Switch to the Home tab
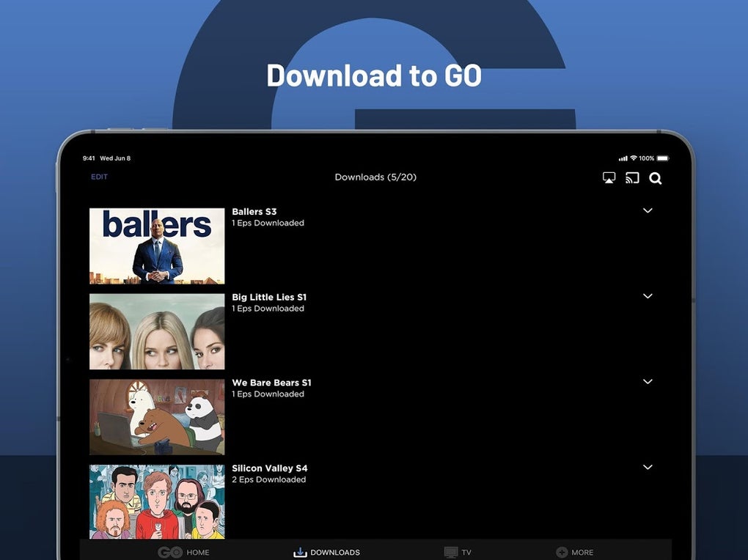 pyautogui.click(x=185, y=552)
